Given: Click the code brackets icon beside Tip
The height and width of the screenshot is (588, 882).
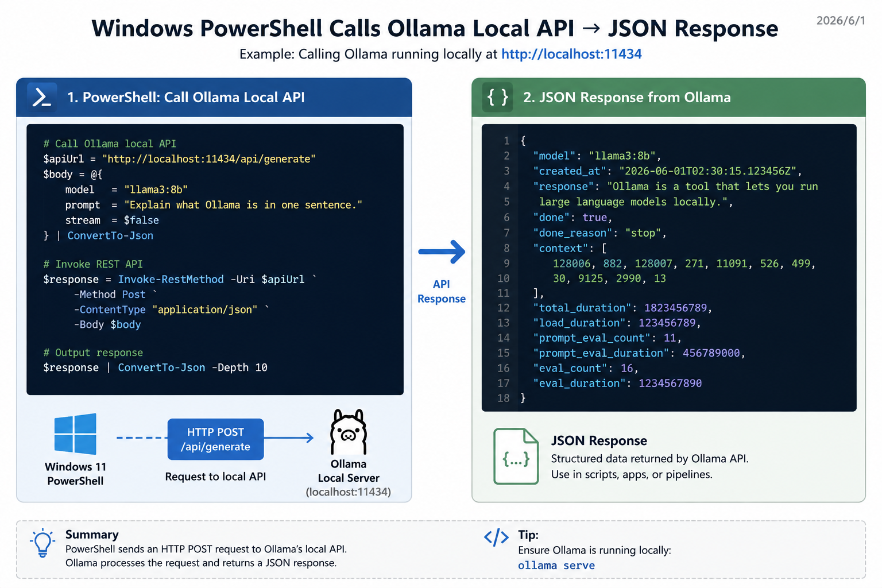Looking at the screenshot, I should pos(496,537).
